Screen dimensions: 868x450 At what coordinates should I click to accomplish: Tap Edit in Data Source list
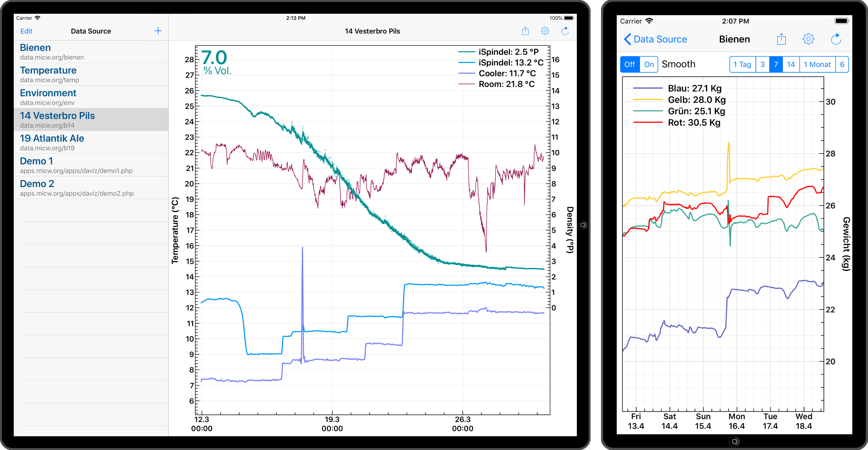pyautogui.click(x=26, y=31)
